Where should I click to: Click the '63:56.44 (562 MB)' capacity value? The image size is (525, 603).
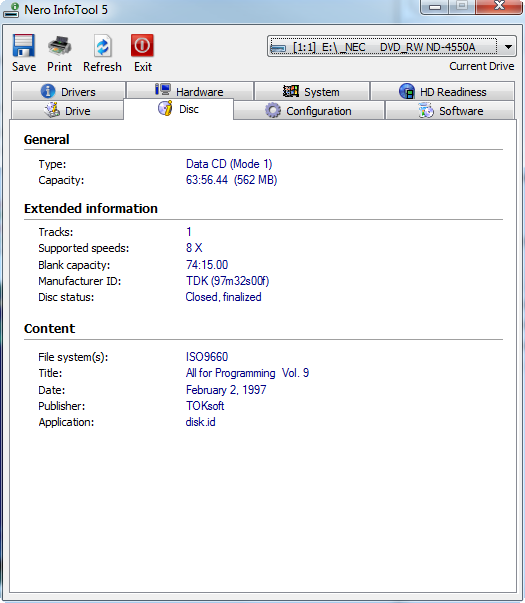231,180
